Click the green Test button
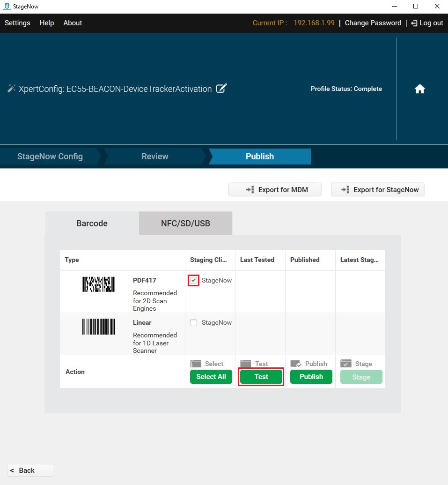The image size is (448, 485). pyautogui.click(x=261, y=376)
